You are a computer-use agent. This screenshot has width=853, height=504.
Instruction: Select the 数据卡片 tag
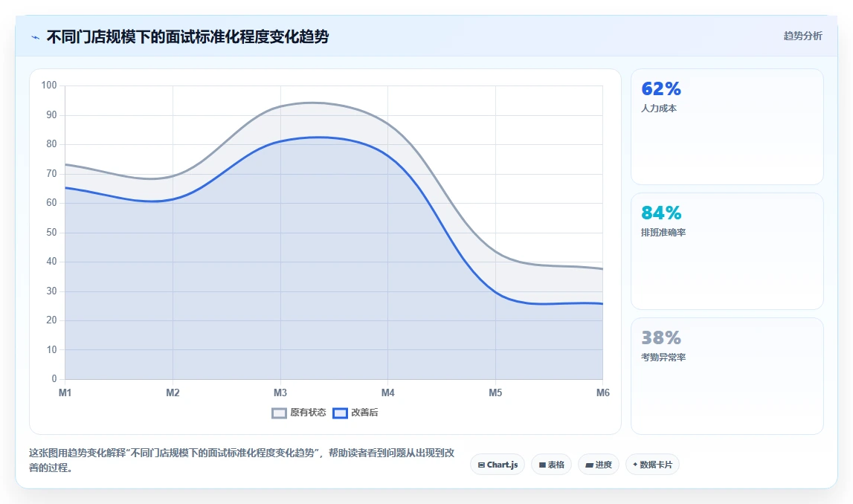pos(652,465)
